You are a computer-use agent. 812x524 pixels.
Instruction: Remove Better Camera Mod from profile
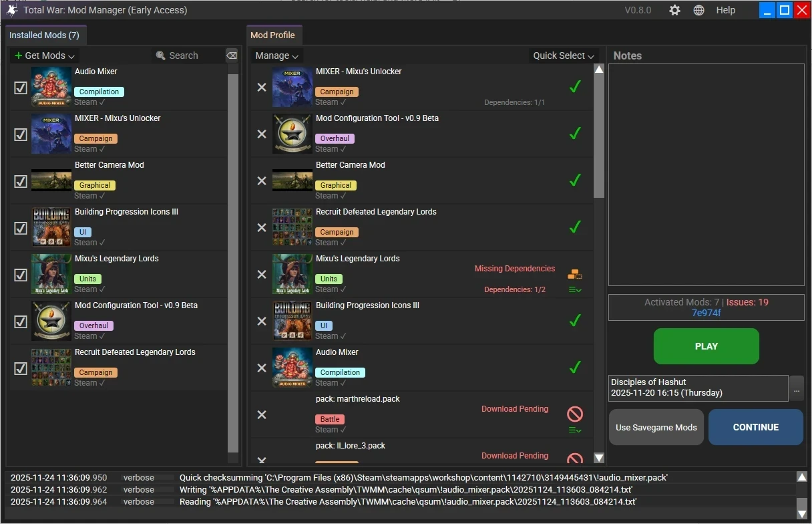tap(262, 180)
